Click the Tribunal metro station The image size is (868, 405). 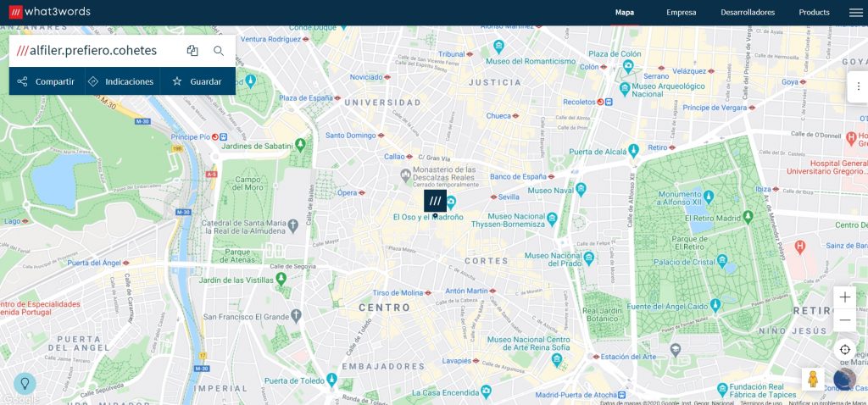455,54
